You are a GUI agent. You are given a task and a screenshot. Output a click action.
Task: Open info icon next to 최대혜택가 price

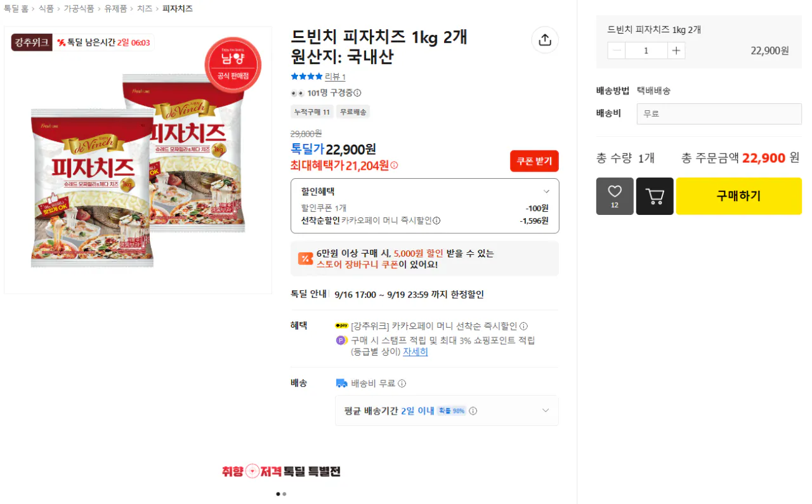tap(394, 165)
